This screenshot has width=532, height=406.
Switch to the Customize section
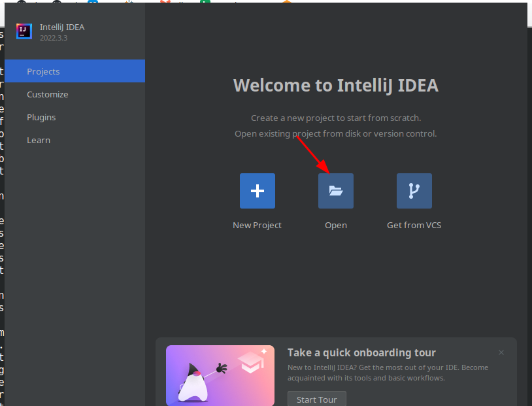click(47, 94)
